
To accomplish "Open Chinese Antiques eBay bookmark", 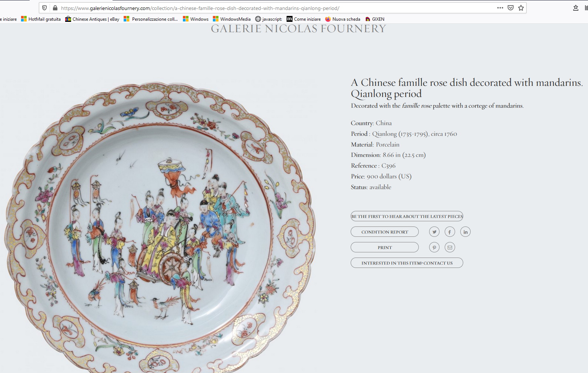I will pyautogui.click(x=92, y=19).
